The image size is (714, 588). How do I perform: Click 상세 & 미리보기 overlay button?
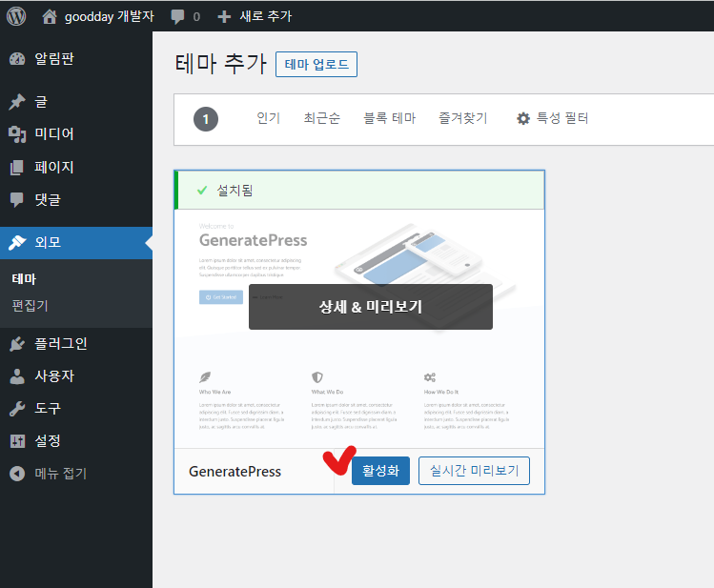click(371, 307)
